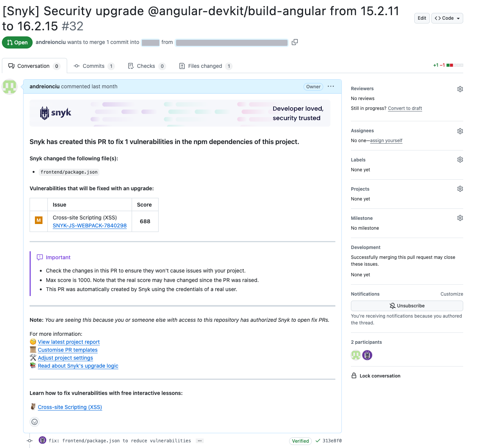
Task: Open the SNYK-JS-WEBPACK-7840298 issue link
Action: 90,226
